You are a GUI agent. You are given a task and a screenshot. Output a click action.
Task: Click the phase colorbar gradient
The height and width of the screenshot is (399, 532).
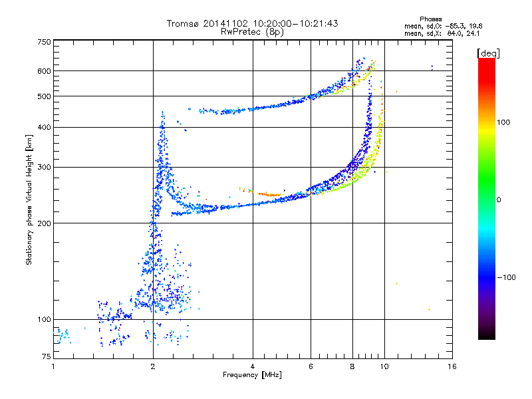[x=487, y=198]
